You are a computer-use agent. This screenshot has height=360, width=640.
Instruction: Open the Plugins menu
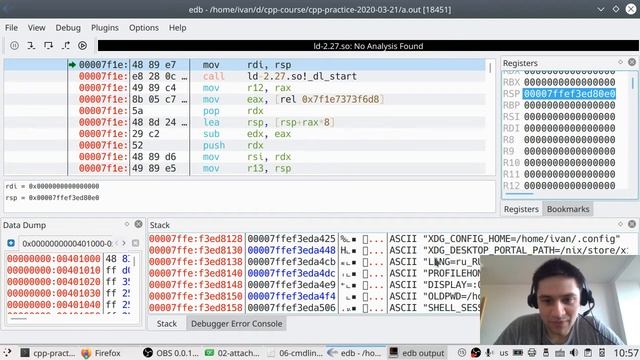coord(104,28)
